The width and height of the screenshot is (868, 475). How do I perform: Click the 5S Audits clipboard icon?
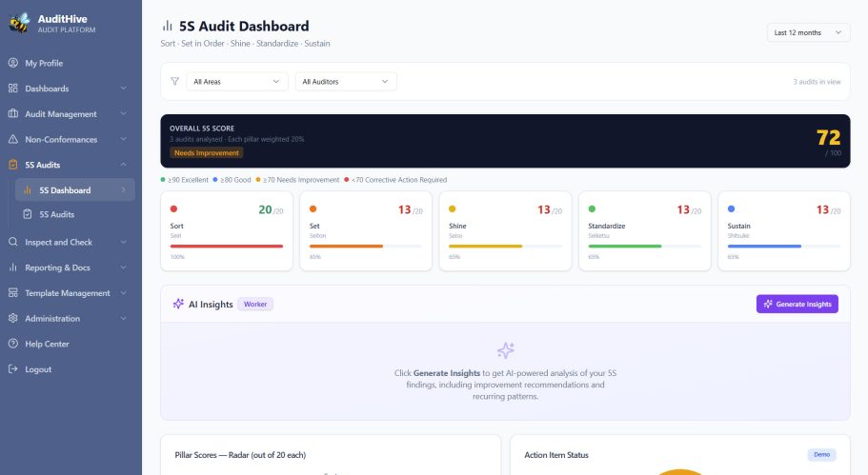13,165
